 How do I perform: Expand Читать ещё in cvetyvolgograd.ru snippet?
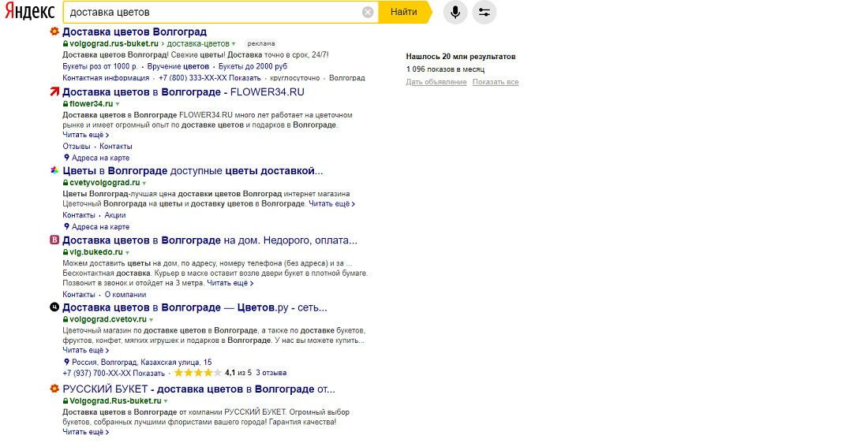pyautogui.click(x=331, y=203)
